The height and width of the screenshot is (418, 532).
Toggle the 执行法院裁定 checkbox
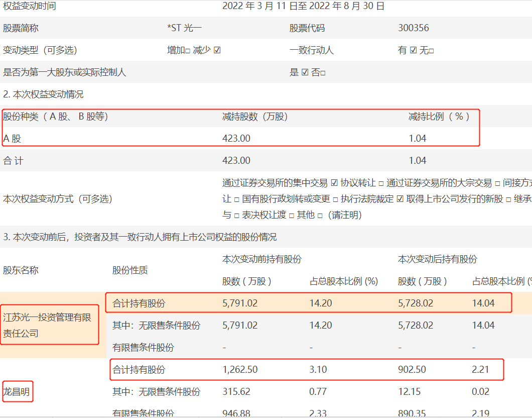pyautogui.click(x=400, y=199)
